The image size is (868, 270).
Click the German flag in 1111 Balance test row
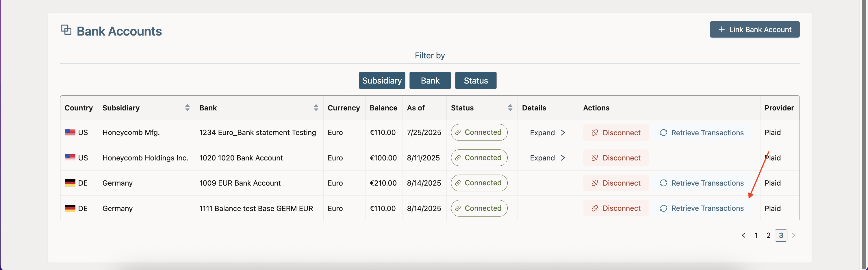click(x=70, y=208)
